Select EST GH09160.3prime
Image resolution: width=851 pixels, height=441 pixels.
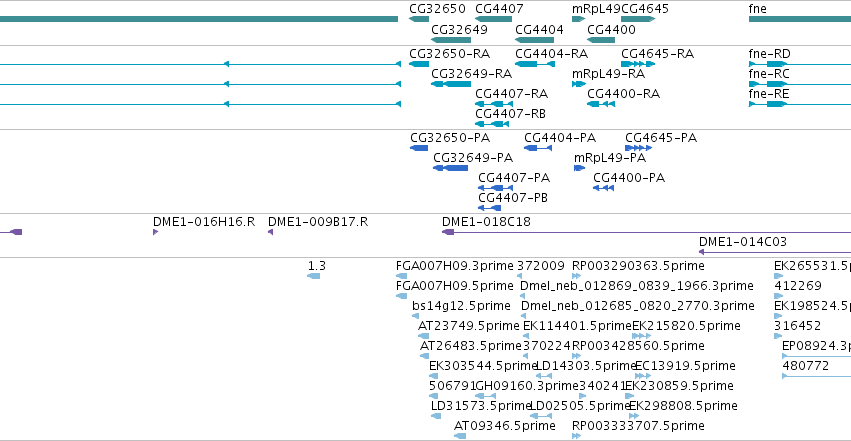[485, 397]
